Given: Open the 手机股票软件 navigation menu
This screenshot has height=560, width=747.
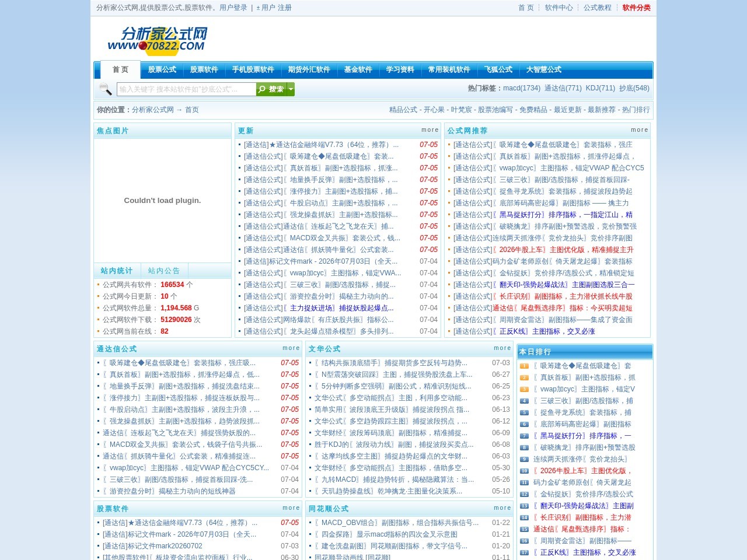Looking at the screenshot, I should tap(253, 69).
